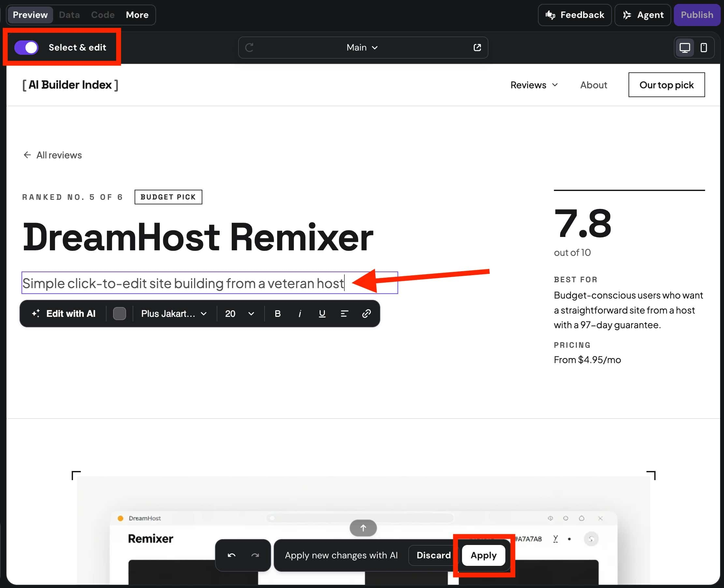Apply underline formatting
Viewport: 724px width, 588px height.
click(x=322, y=314)
